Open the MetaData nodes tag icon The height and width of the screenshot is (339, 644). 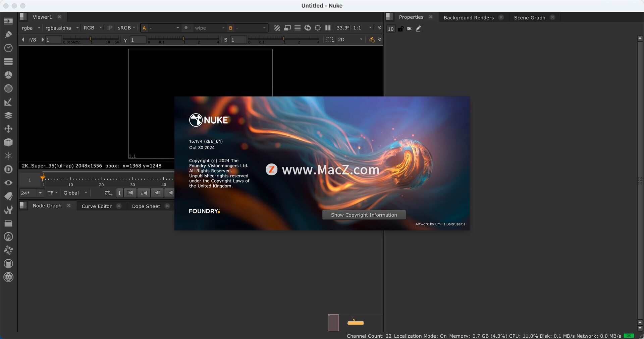click(8, 196)
